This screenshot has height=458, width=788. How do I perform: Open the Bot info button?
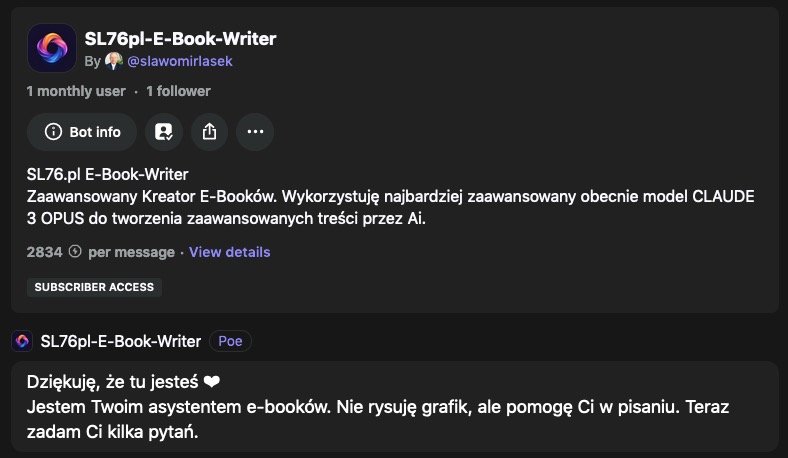82,132
